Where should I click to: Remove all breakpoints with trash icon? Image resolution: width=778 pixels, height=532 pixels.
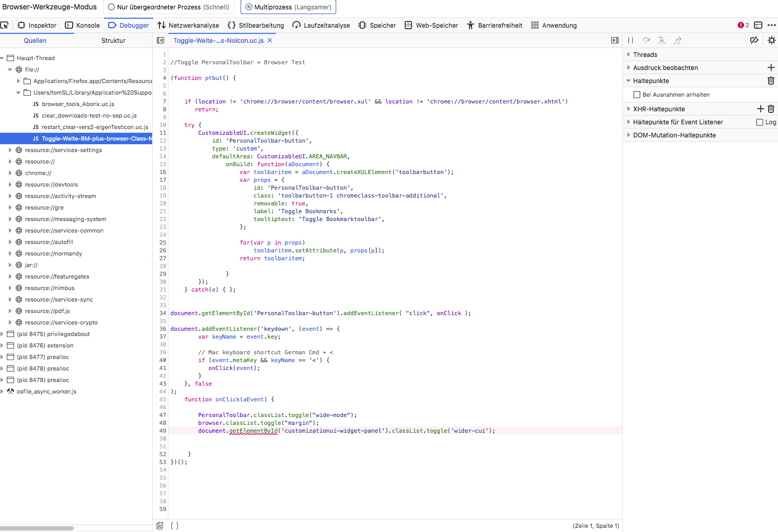click(x=771, y=80)
